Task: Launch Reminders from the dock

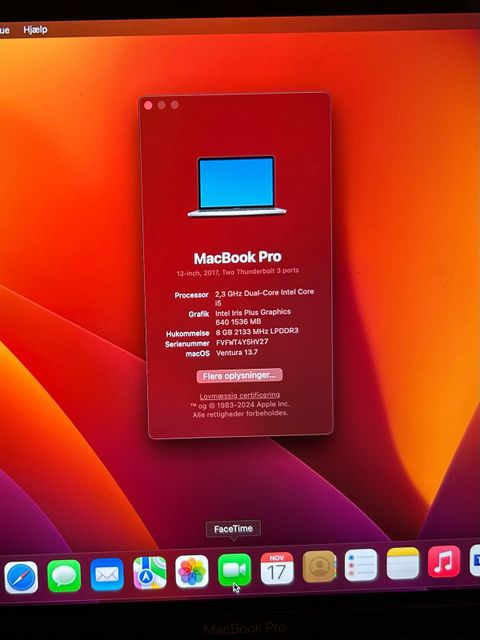Action: [x=361, y=565]
